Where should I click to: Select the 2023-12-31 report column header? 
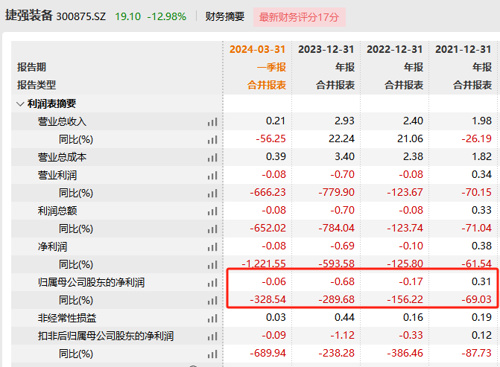click(x=326, y=49)
